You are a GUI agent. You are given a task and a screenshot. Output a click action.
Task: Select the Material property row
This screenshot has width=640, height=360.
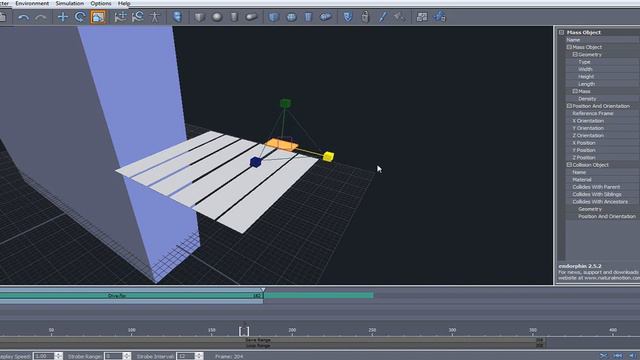pyautogui.click(x=602, y=180)
